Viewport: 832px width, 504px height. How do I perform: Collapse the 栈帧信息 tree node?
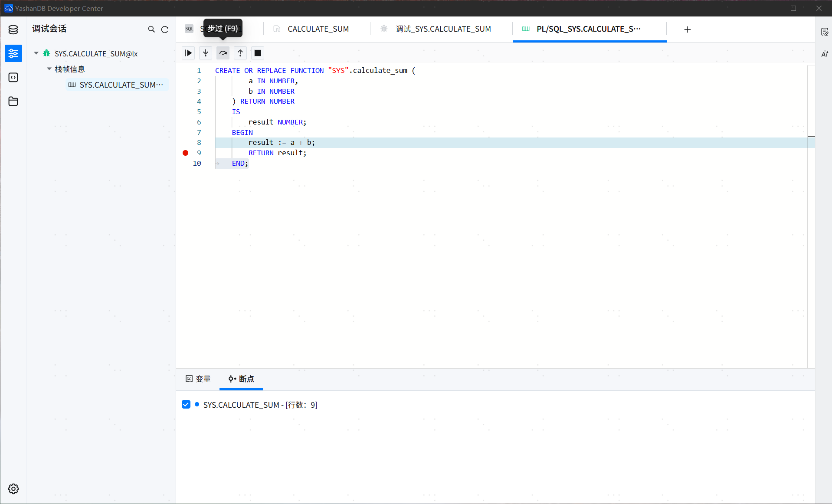tap(49, 69)
